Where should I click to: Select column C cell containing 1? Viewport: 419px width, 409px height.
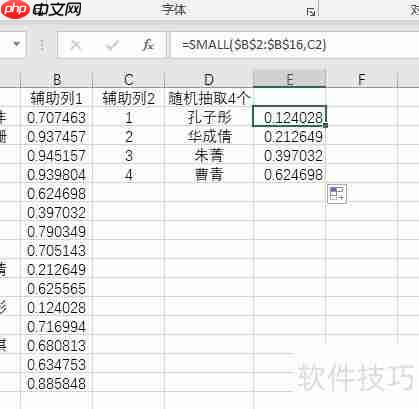point(129,117)
